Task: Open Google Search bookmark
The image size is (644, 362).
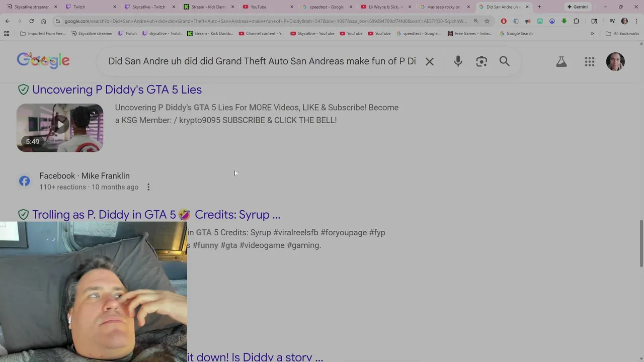Action: (516, 33)
